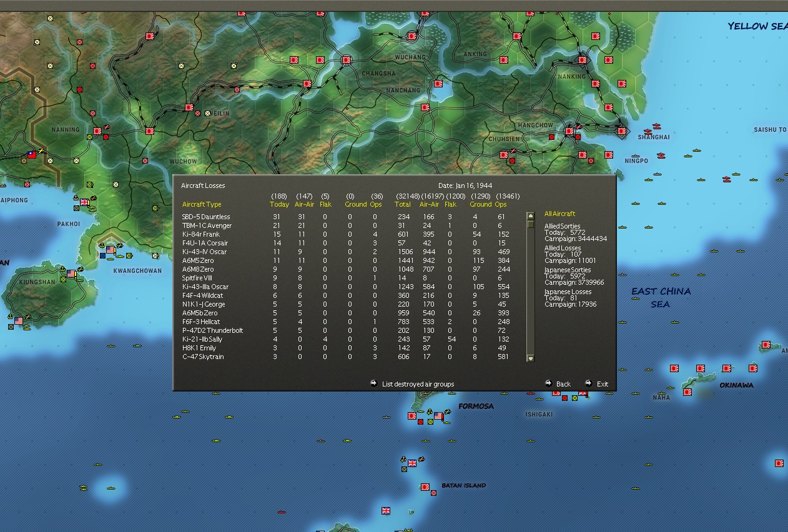Sort by the Today column header
Screen dimensions: 788x532
click(x=279, y=204)
